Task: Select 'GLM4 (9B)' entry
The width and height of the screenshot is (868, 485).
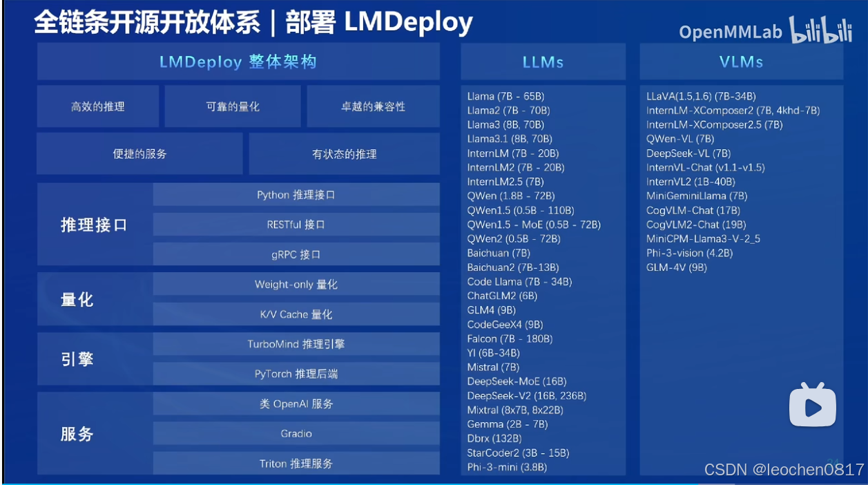Action: pyautogui.click(x=490, y=310)
